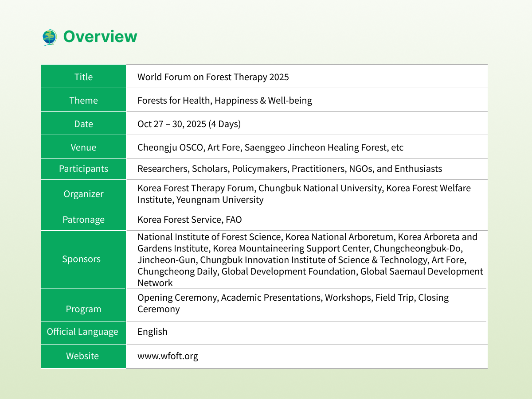This screenshot has width=532, height=399.
Task: Click the venue text starting 'Cheongju OSCO'
Action: [270, 147]
